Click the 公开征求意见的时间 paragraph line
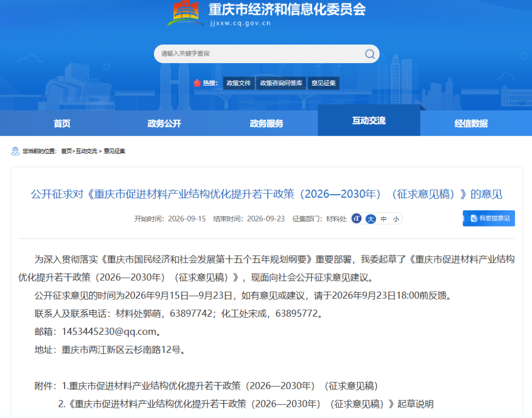Screen dimensions: 532x418 point(244,295)
